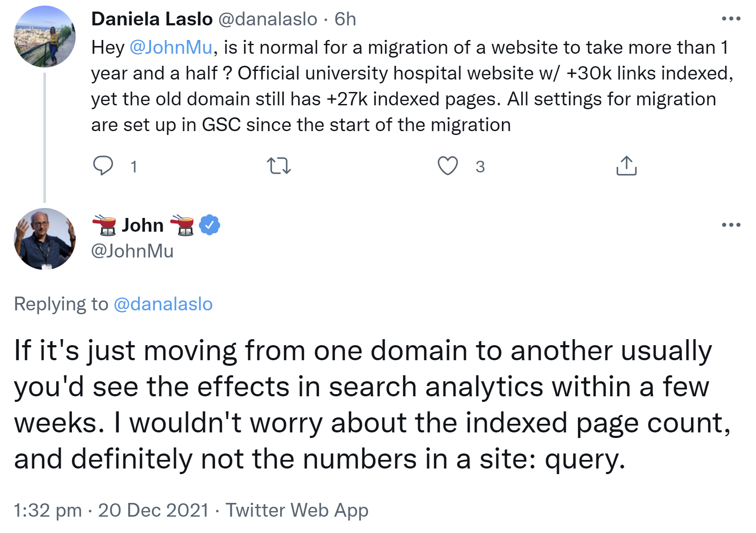The image size is (756, 533).
Task: Open Daniela Laslo's profile picture
Action: click(45, 37)
